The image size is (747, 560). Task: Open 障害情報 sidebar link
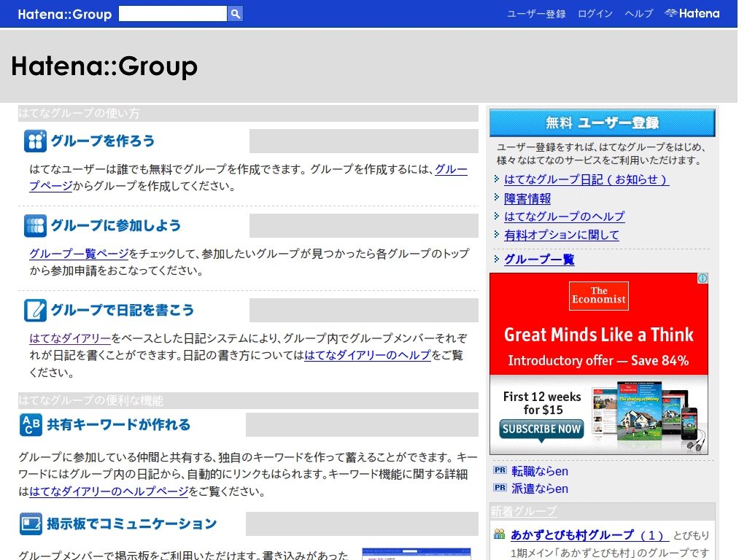(527, 198)
